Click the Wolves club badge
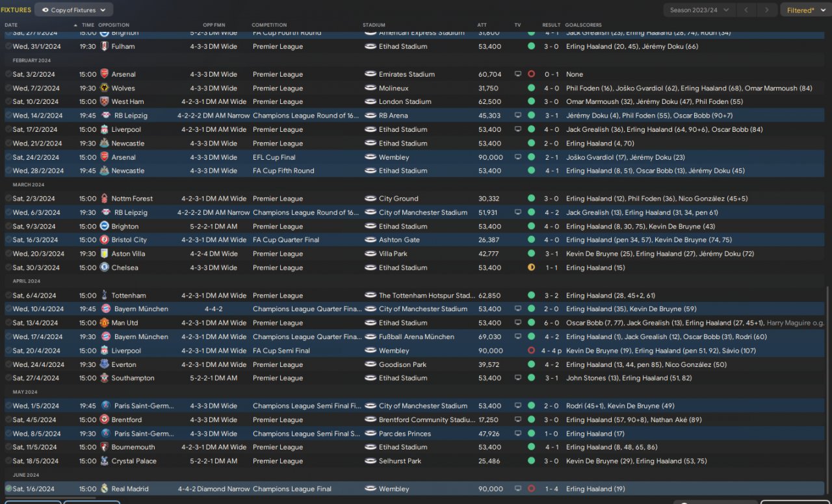Viewport: 832px width, 504px height. point(104,88)
